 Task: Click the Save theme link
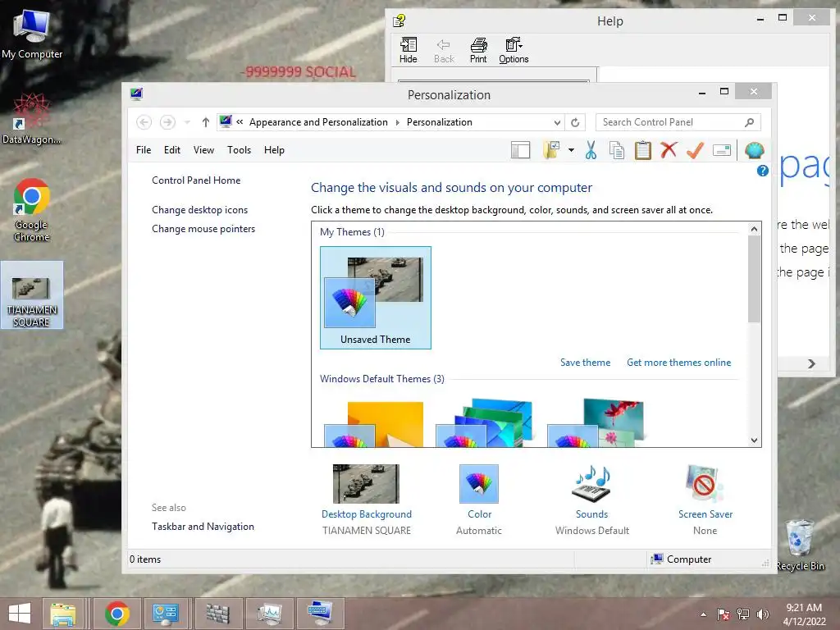585,363
